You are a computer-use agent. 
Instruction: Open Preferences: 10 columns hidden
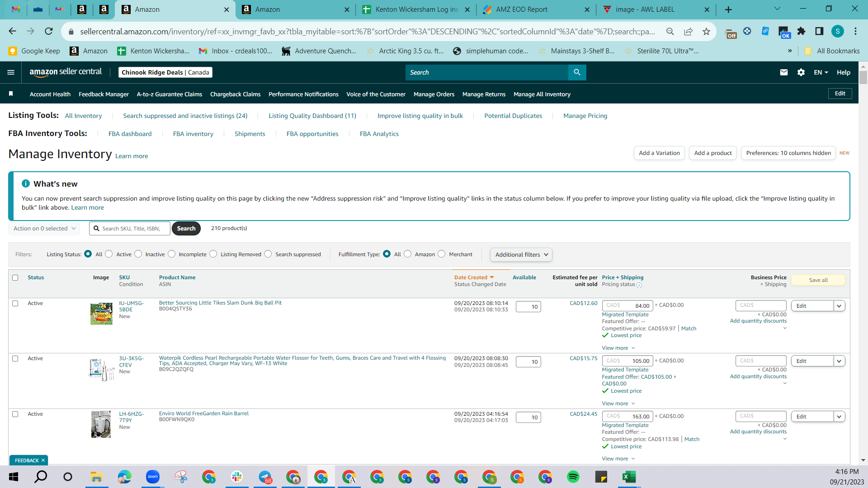pos(788,153)
